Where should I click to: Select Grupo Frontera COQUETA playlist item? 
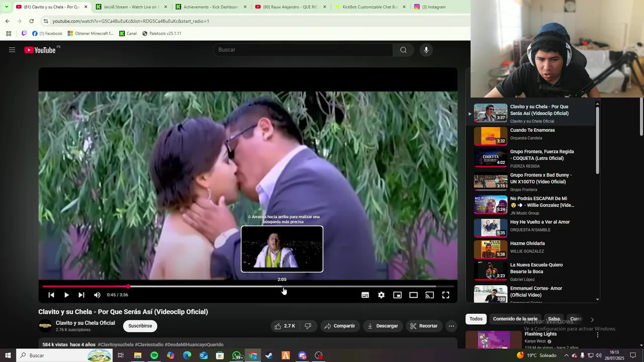(x=534, y=158)
